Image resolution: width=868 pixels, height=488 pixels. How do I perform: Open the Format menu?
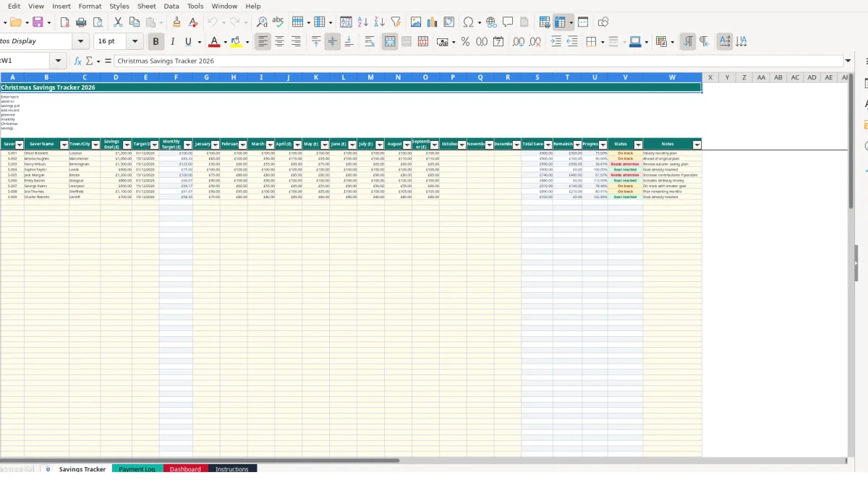[x=90, y=6]
